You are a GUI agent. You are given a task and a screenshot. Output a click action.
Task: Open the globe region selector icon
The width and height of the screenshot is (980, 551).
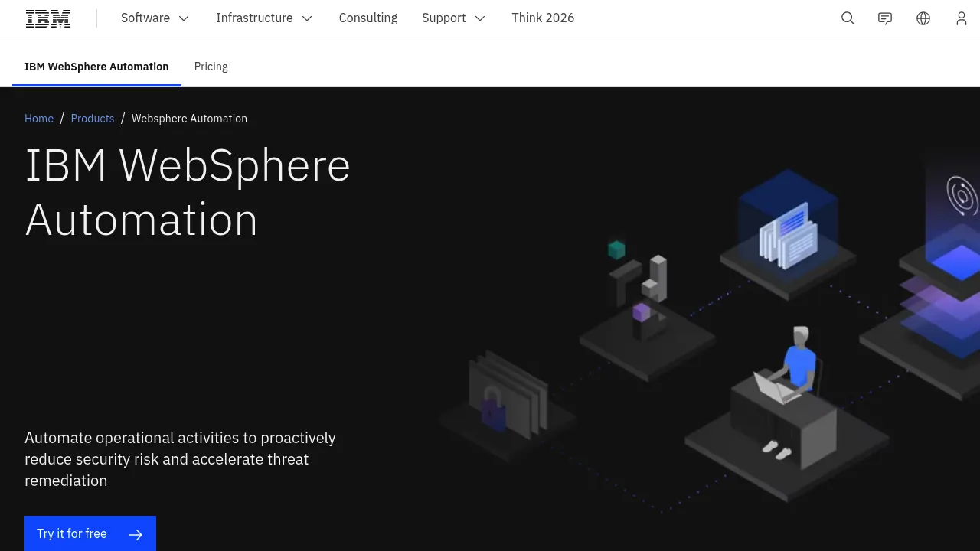pos(923,18)
